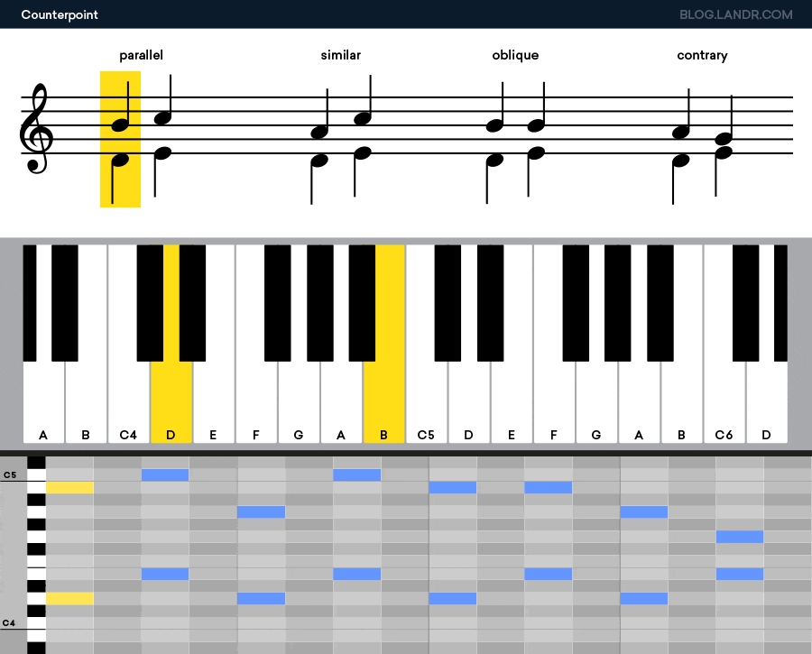
Task: Click the yellow lower note in piano roll
Action: 69,599
